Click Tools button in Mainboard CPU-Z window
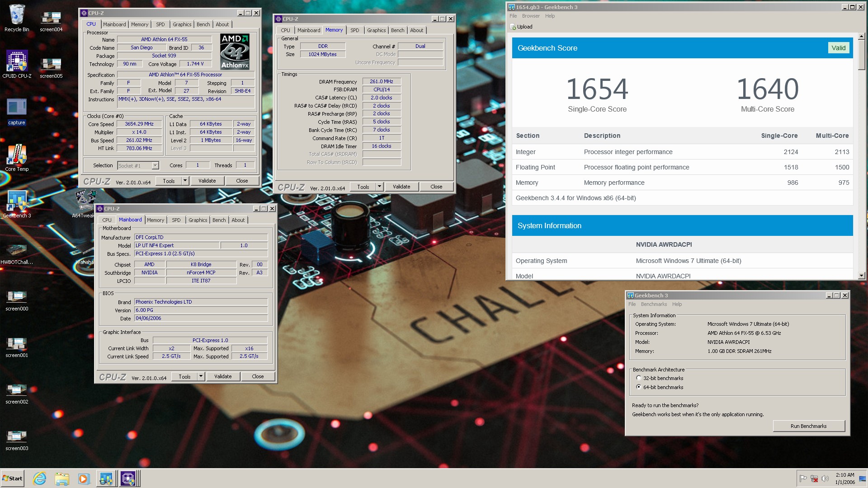 184,376
